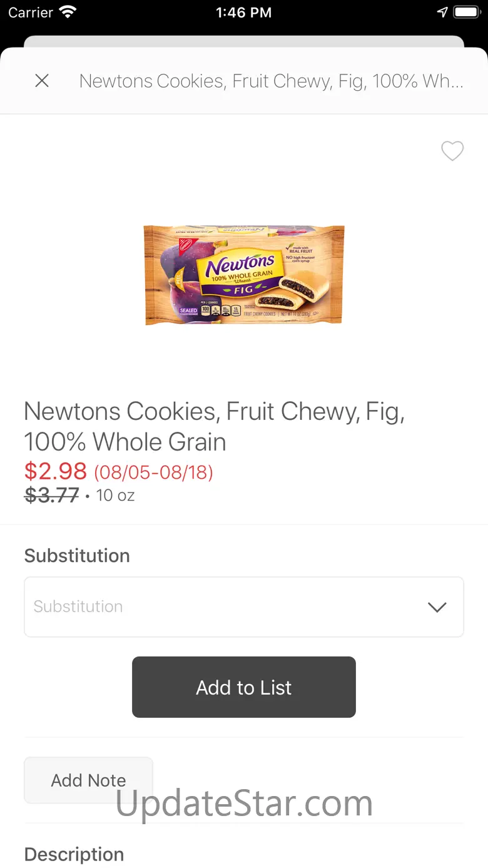The width and height of the screenshot is (488, 868).
Task: Tap the sale dates (08/05-08/18)
Action: click(x=153, y=472)
